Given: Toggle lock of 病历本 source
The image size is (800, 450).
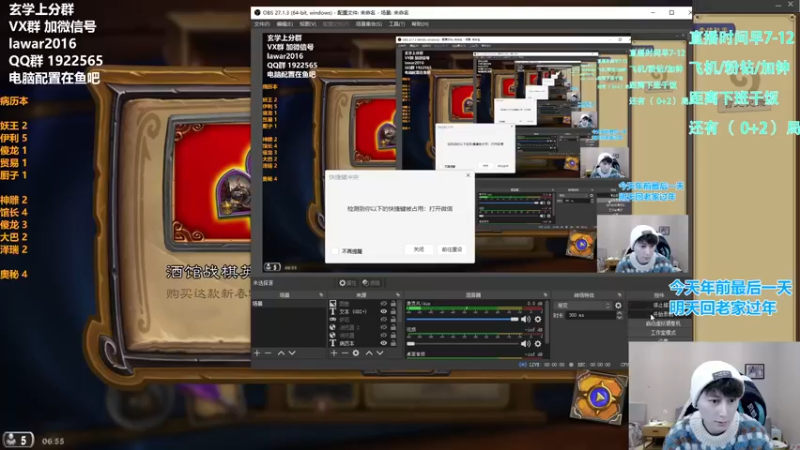Looking at the screenshot, I should coord(393,343).
